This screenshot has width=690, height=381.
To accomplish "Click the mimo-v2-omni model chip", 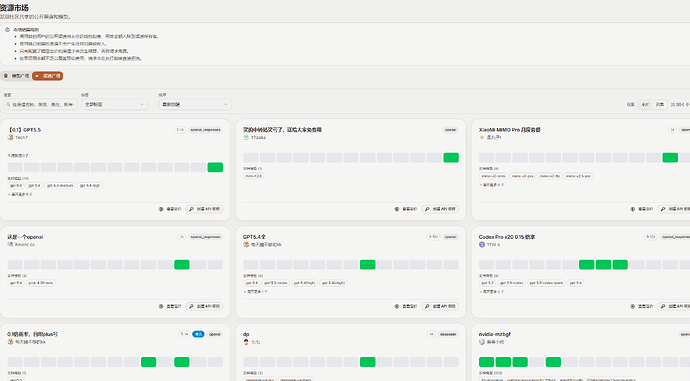I will coord(493,176).
